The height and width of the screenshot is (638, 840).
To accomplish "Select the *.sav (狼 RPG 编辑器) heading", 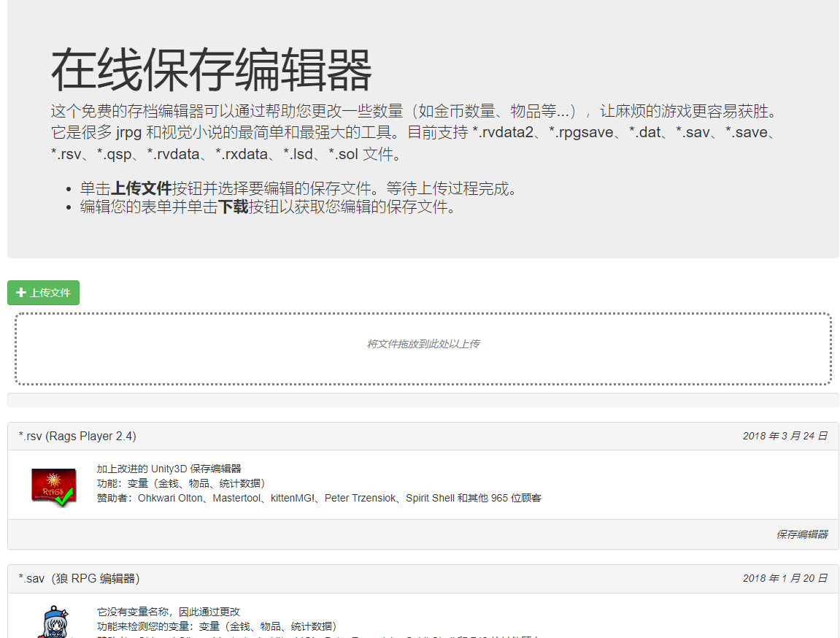I will pyautogui.click(x=79, y=579).
